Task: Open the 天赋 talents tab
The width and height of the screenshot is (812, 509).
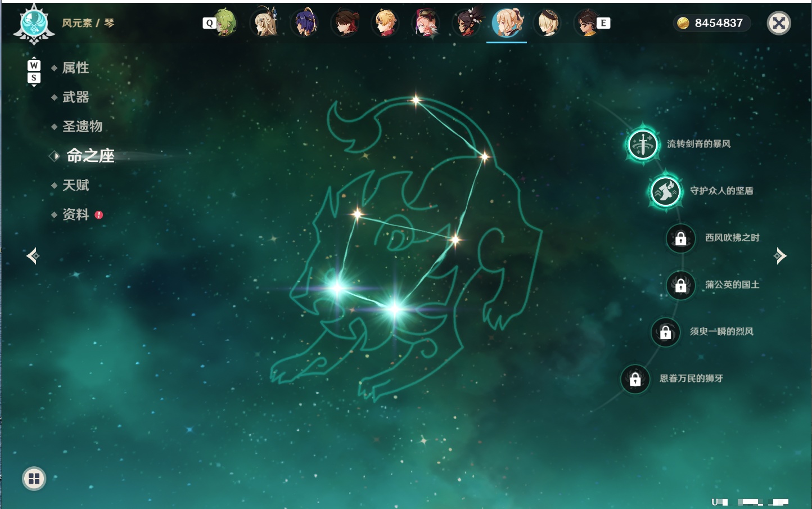Action: [75, 185]
